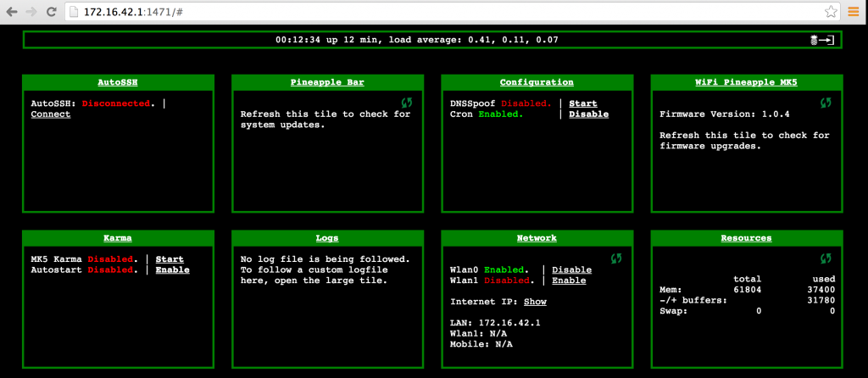Connect AutoSSH via the Connect link
The height and width of the screenshot is (378, 868).
[51, 114]
